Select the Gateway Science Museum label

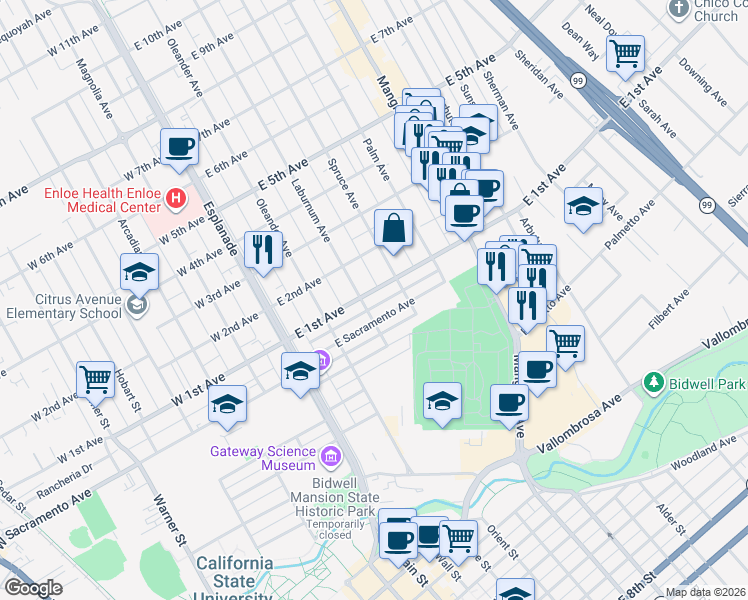pos(263,458)
